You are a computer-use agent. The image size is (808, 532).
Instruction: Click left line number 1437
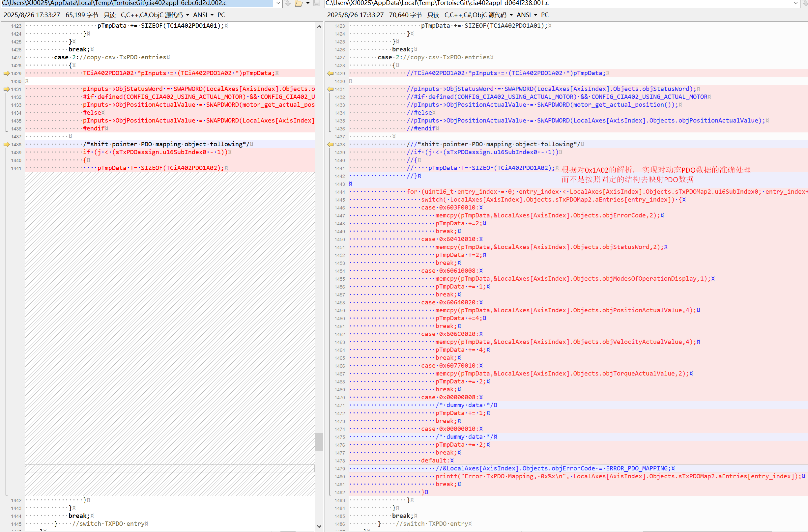click(16, 137)
